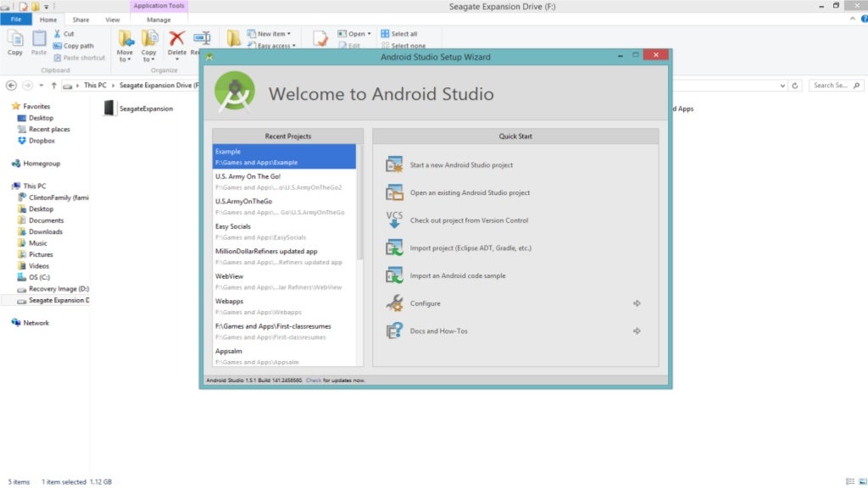Click the new Android Studio project icon
The width and height of the screenshot is (868, 488).
click(394, 165)
